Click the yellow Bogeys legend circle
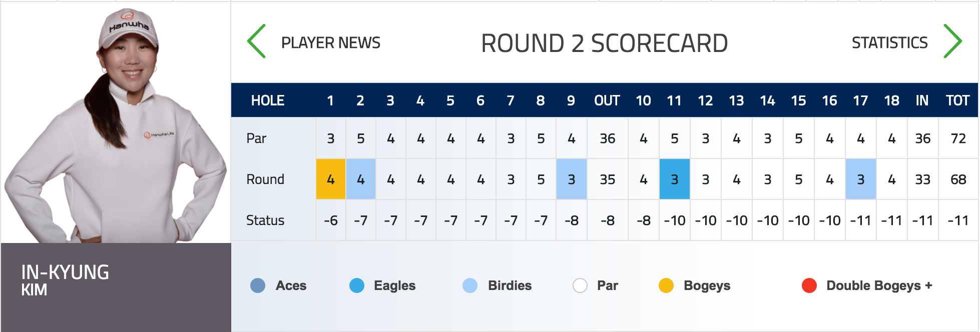The height and width of the screenshot is (332, 980). point(666,285)
